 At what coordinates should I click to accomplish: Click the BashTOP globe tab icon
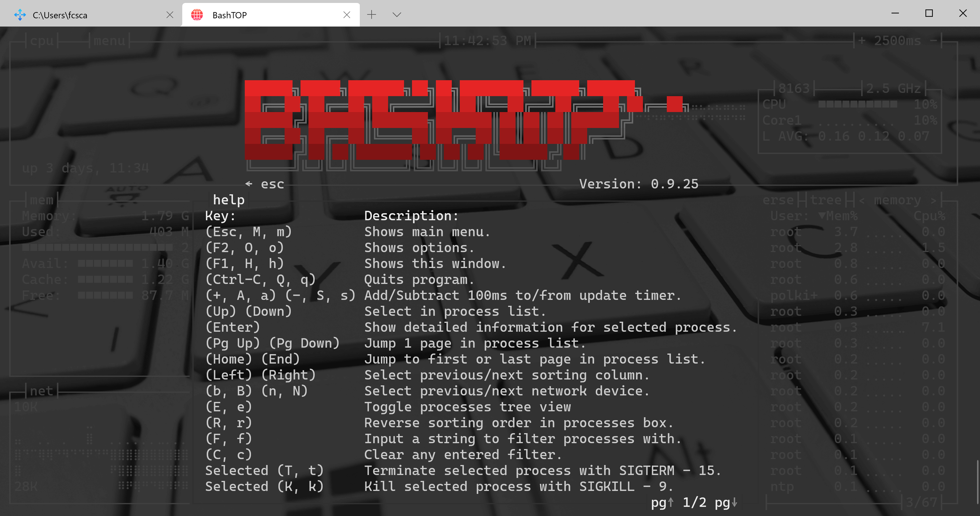click(x=197, y=15)
